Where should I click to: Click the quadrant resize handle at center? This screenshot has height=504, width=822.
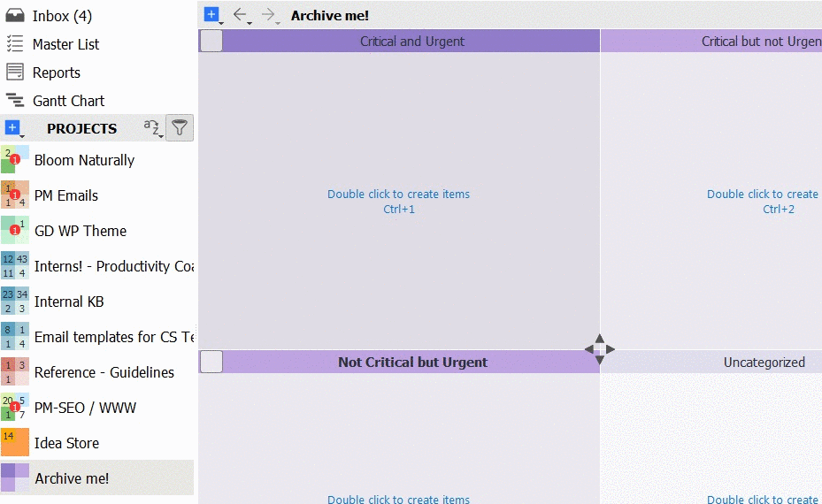click(599, 349)
